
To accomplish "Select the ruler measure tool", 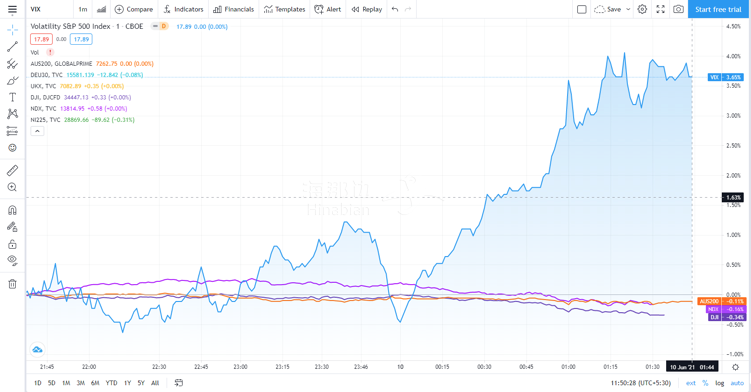I will point(12,170).
